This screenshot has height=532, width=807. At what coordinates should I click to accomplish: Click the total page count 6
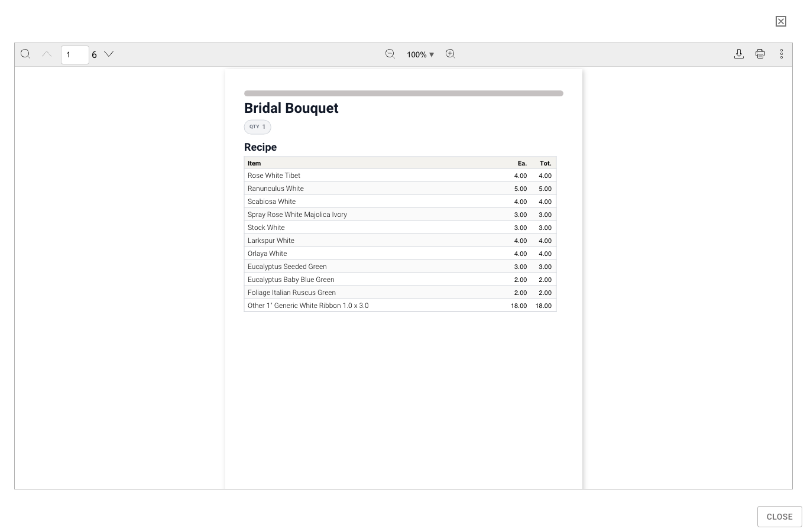(94, 54)
